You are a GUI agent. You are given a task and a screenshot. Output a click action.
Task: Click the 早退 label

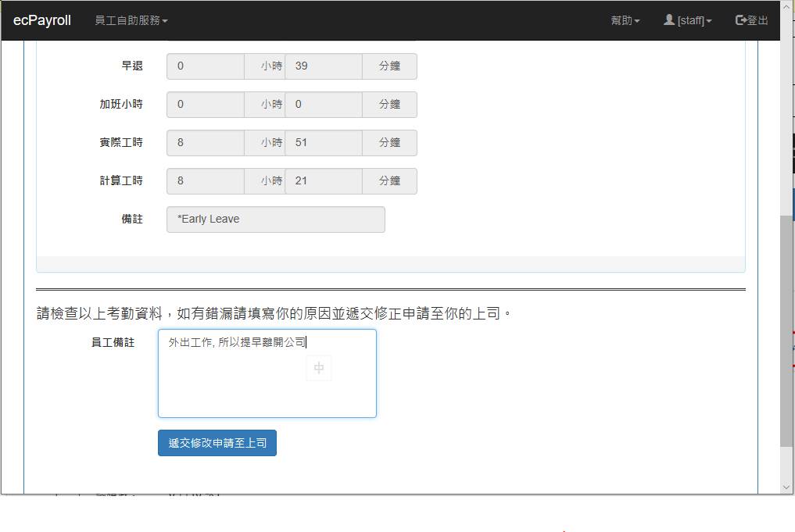click(132, 66)
